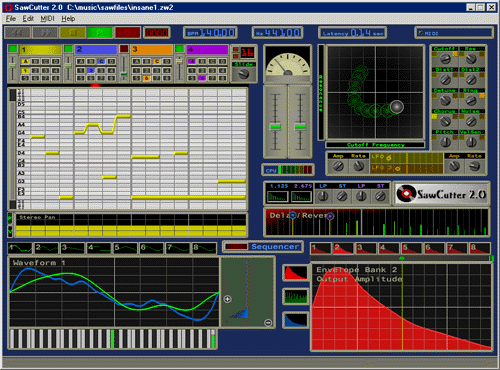
Task: Toggle the yellow loop button
Action: click(72, 33)
